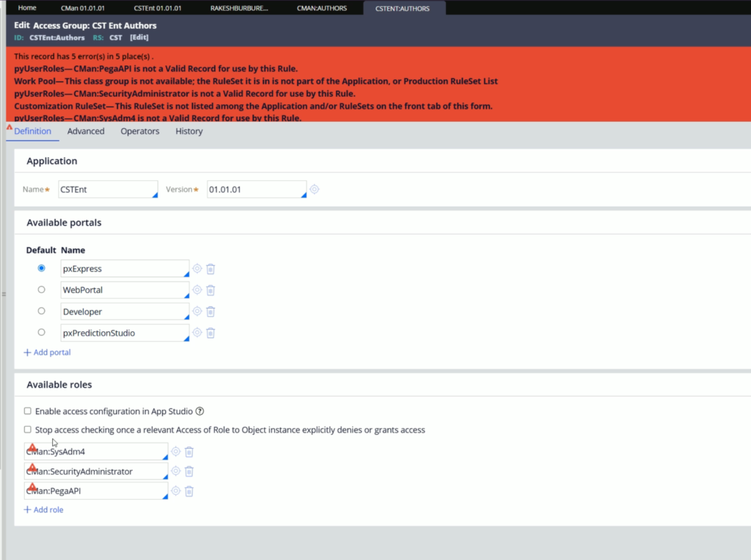Click the [Edit] ruleset link
751x560 pixels.
[x=139, y=37]
